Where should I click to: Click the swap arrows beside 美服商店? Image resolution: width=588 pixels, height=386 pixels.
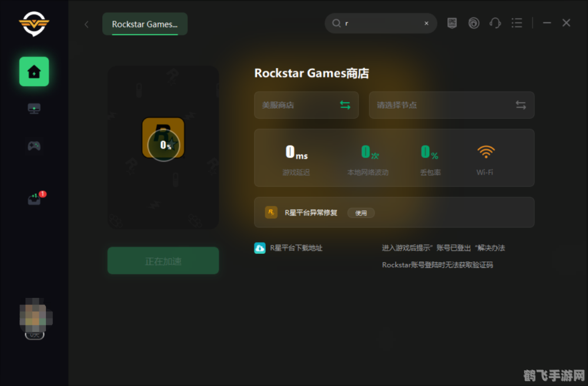(346, 105)
